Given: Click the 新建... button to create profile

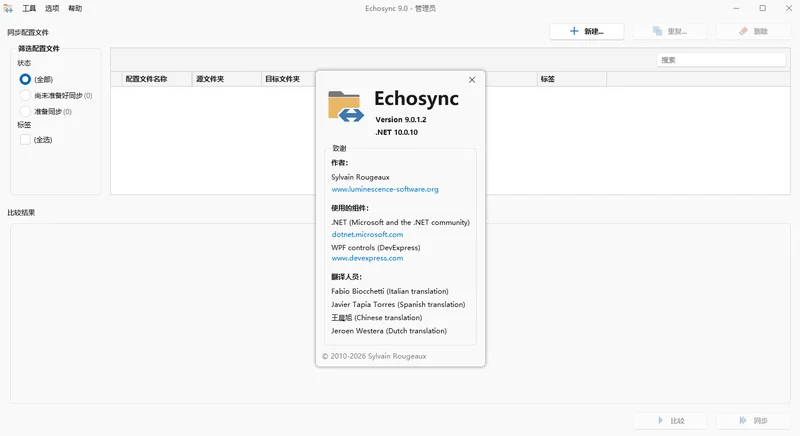Looking at the screenshot, I should [587, 31].
